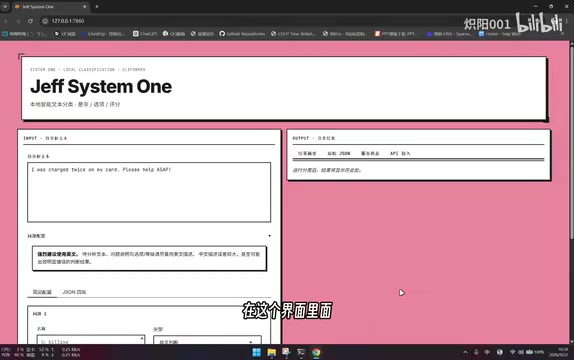This screenshot has height=360, width=574.
Task: Open the service status output tab
Action: [370, 153]
